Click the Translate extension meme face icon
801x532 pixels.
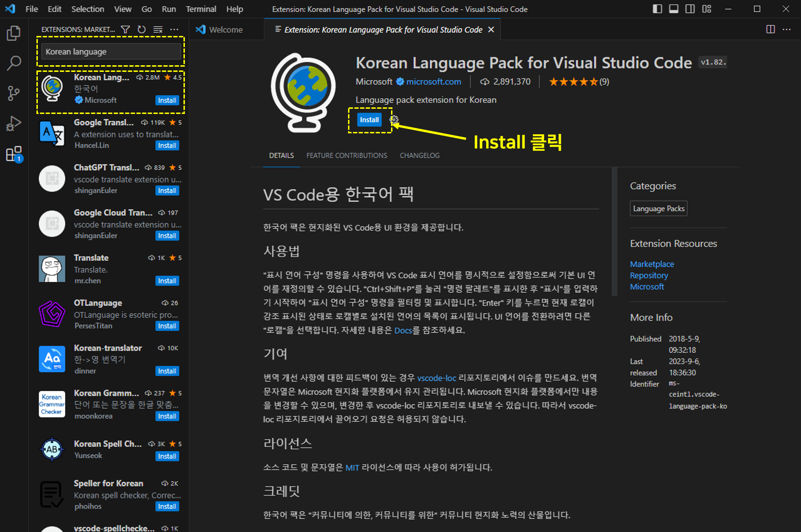pos(52,269)
